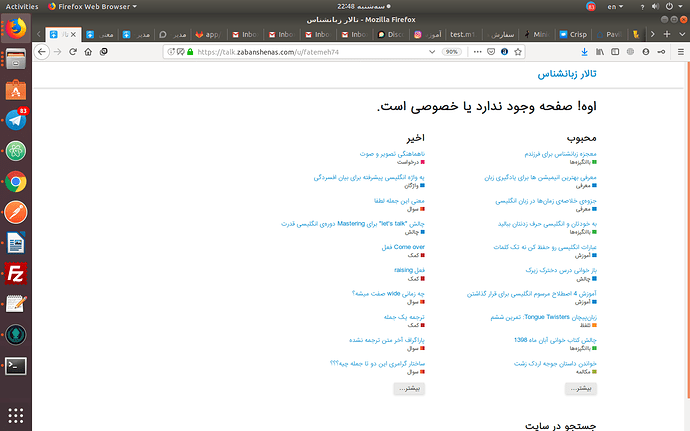Image resolution: width=690 pixels, height=431 pixels.
Task: Show the sidebars panel
Action: (615, 52)
